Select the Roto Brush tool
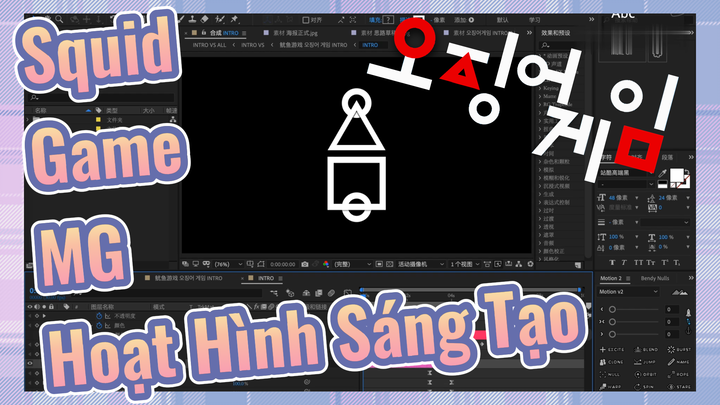This screenshot has height=405, width=720. [219, 19]
